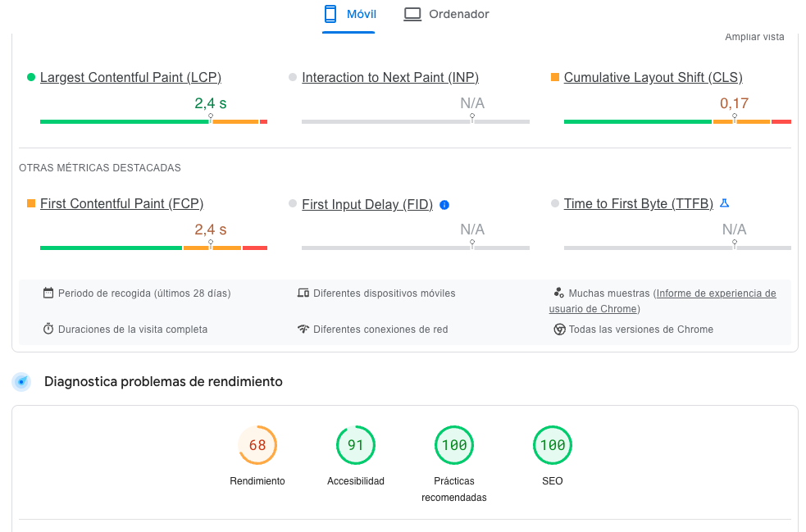806x532 pixels.
Task: Open Interaction to Next Paint (INP) link
Action: point(390,78)
